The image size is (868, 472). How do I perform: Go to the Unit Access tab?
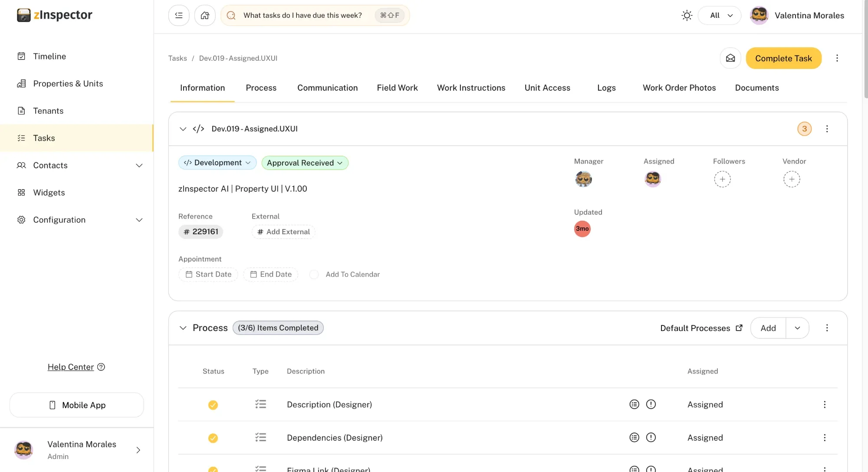pos(547,88)
